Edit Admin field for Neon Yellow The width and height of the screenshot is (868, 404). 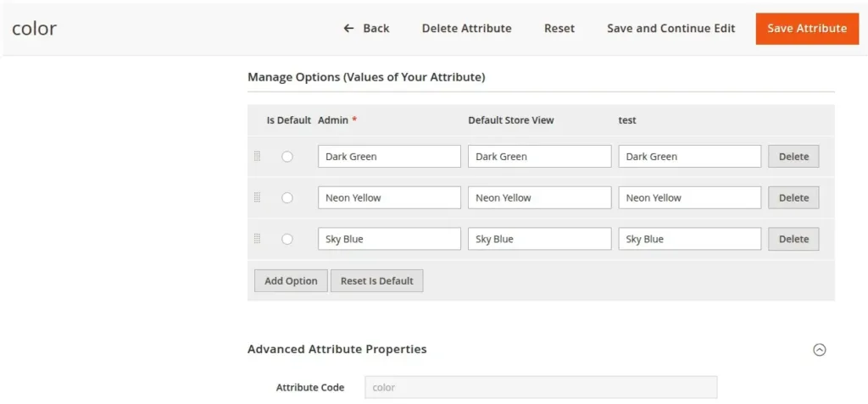pos(389,197)
